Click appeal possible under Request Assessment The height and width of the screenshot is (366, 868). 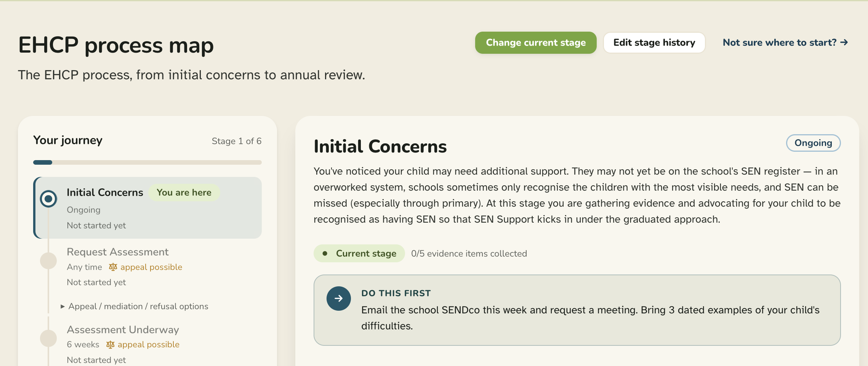(x=151, y=267)
